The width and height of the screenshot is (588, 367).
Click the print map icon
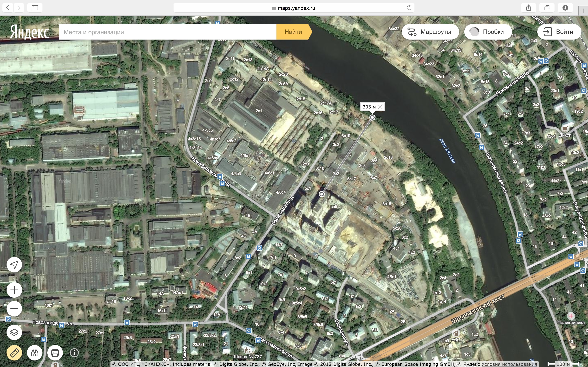coord(55,353)
